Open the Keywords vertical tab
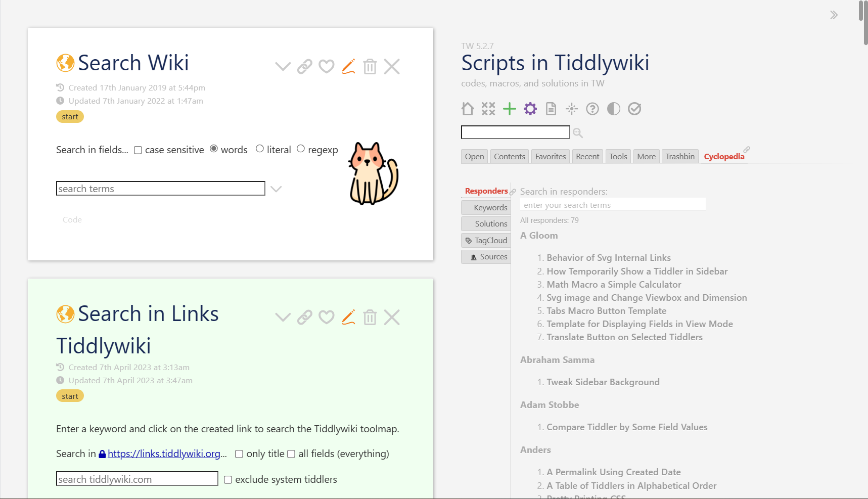The width and height of the screenshot is (868, 499). point(486,207)
